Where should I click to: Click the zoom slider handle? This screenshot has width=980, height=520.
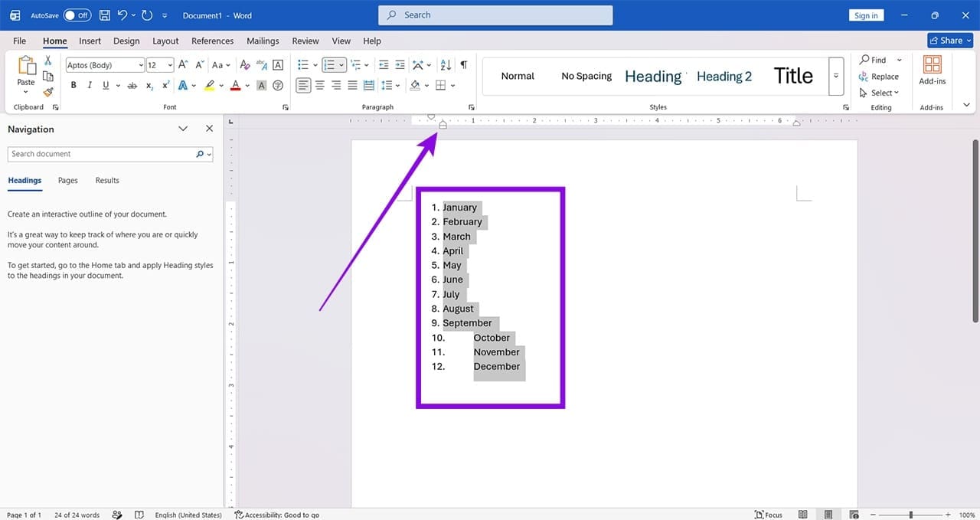click(910, 515)
